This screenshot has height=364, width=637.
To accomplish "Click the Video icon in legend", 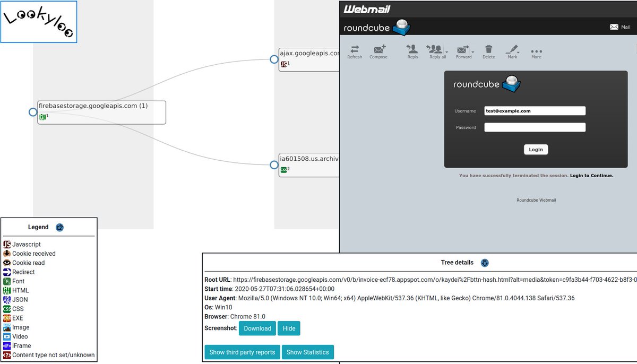I will [7, 336].
